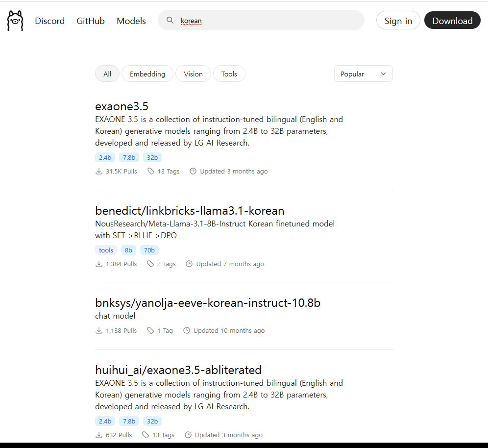Image resolution: width=488 pixels, height=448 pixels.
Task: Go to the GitHub page
Action: pos(91,21)
